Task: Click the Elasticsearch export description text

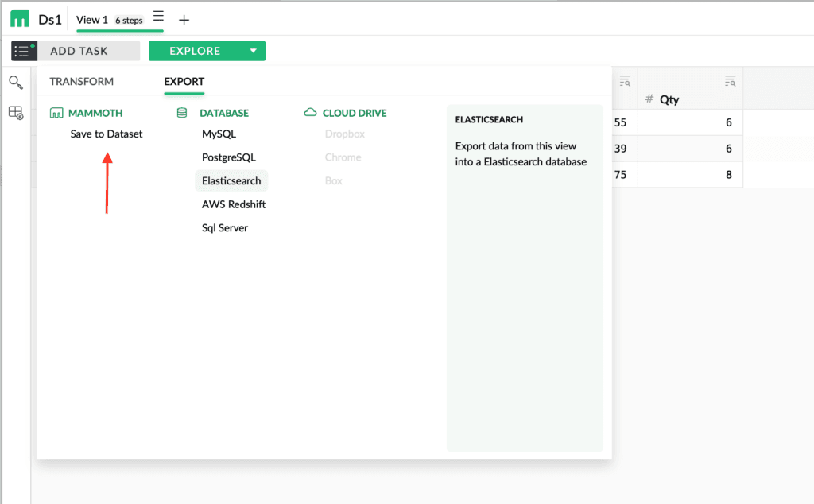Action: click(521, 153)
